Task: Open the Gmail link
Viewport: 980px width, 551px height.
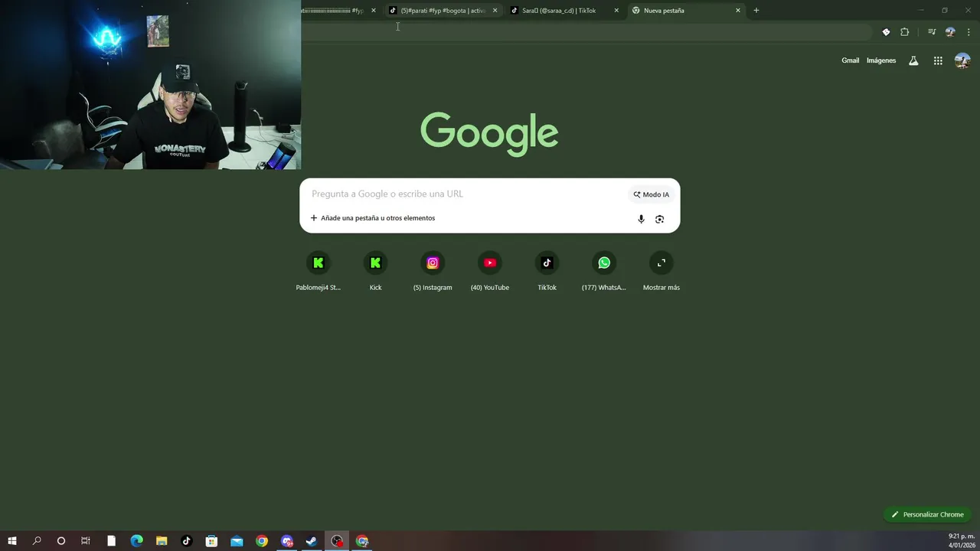Action: (851, 60)
